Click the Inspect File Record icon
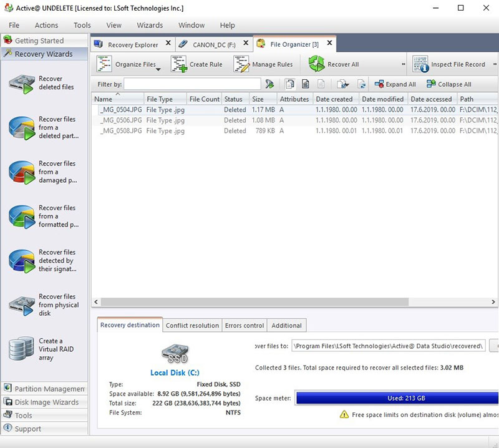 tap(420, 64)
